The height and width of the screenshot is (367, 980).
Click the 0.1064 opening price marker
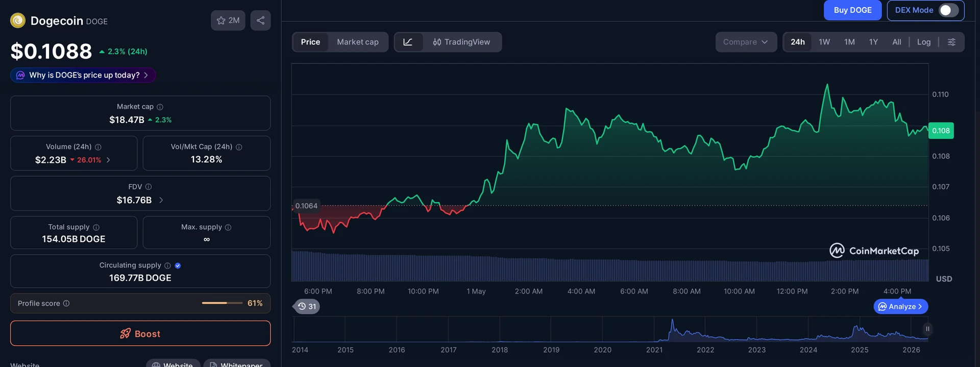[306, 206]
